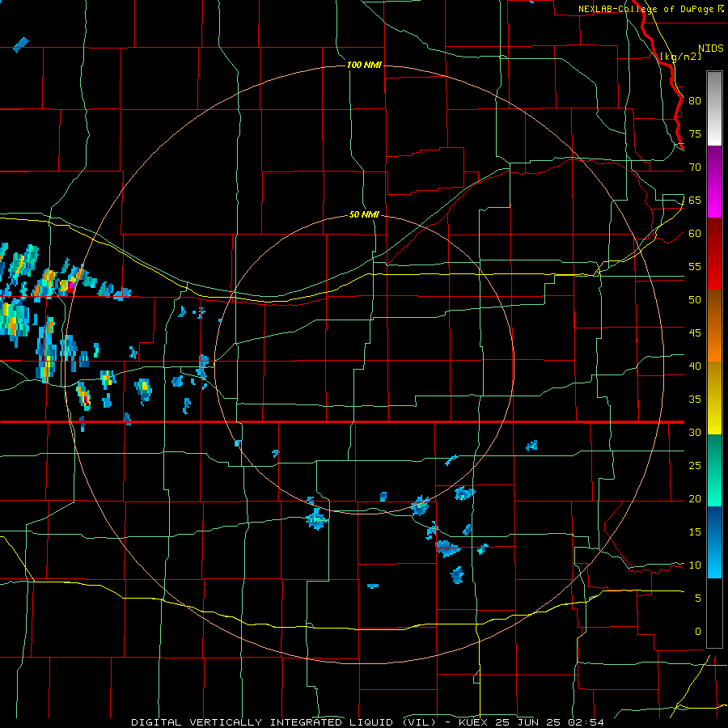
Task: Click scale value 60
Action: coord(695,234)
